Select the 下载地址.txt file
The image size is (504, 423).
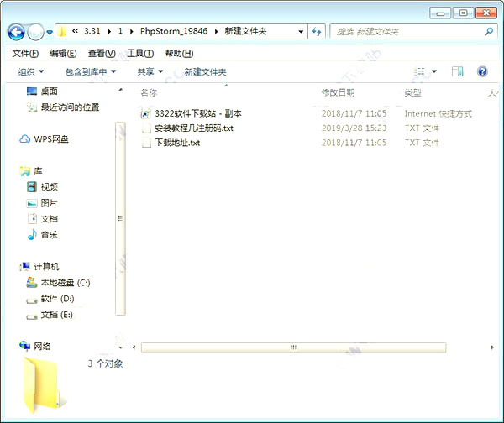tap(177, 143)
